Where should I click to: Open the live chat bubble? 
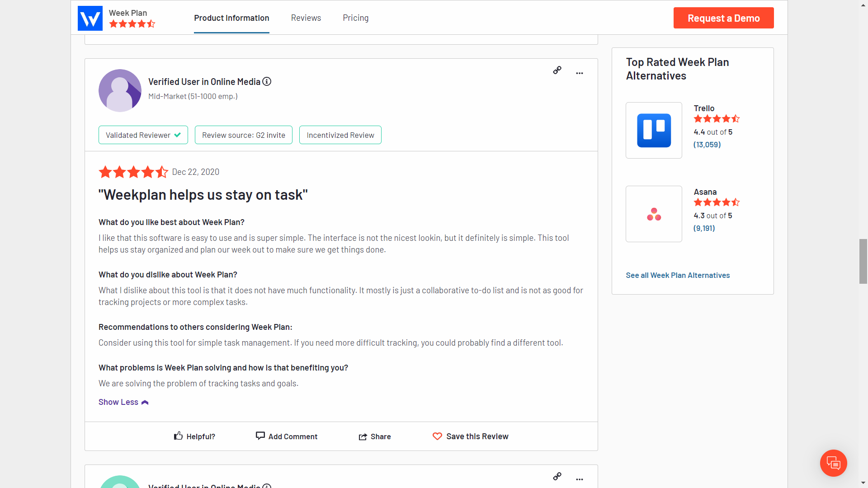click(x=833, y=463)
